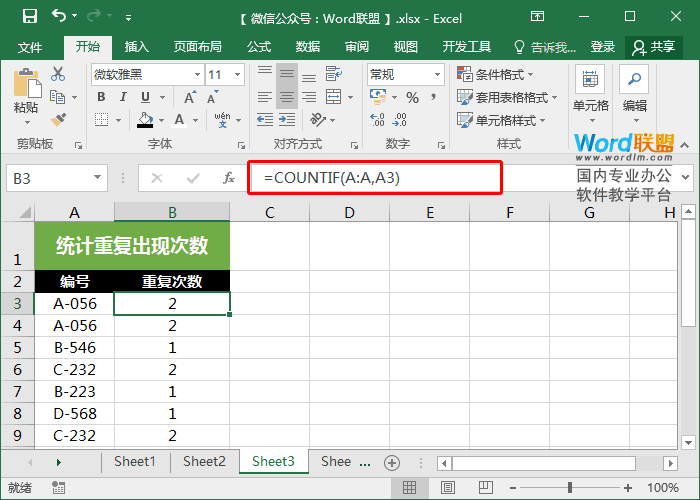Select middle align icon

click(287, 74)
